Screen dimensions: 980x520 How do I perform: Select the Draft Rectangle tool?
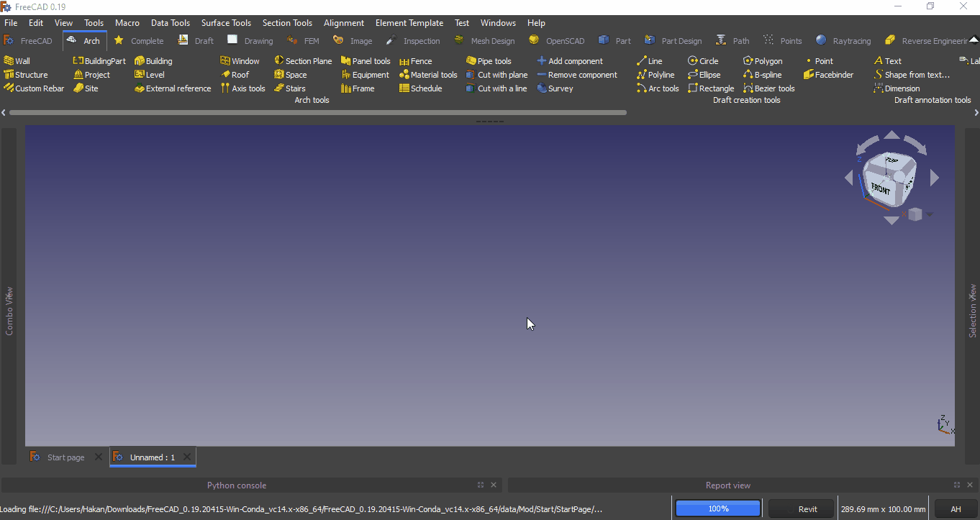click(x=711, y=88)
